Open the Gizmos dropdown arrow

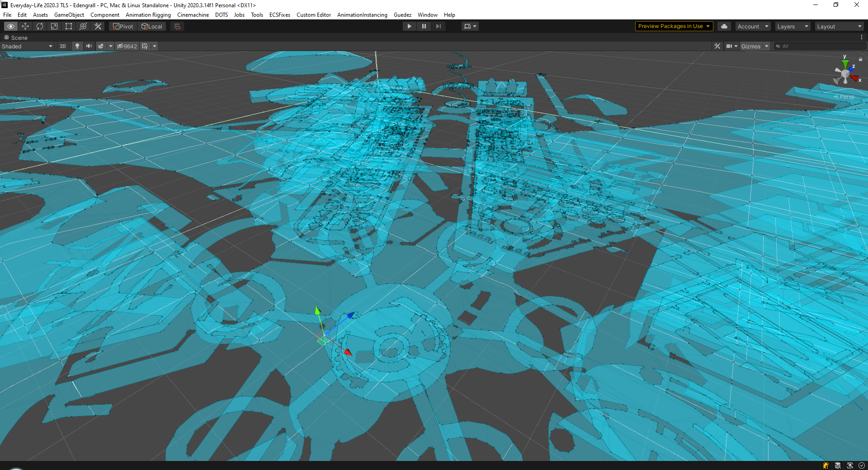(x=767, y=46)
